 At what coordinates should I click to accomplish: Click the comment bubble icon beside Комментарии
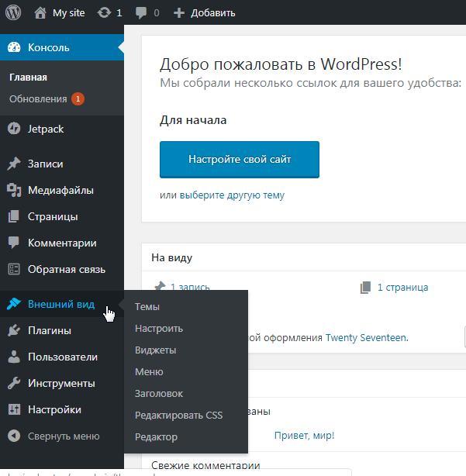[x=14, y=243]
